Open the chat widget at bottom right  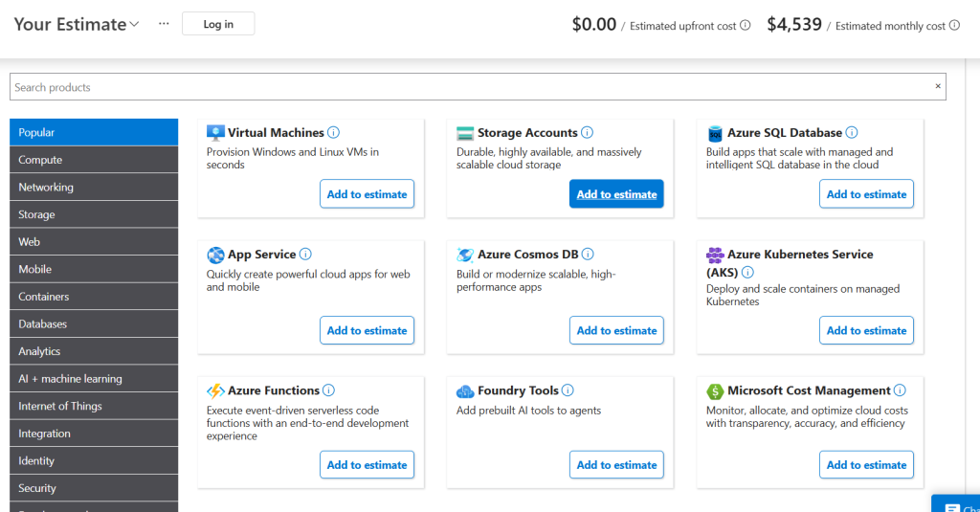pos(956,504)
